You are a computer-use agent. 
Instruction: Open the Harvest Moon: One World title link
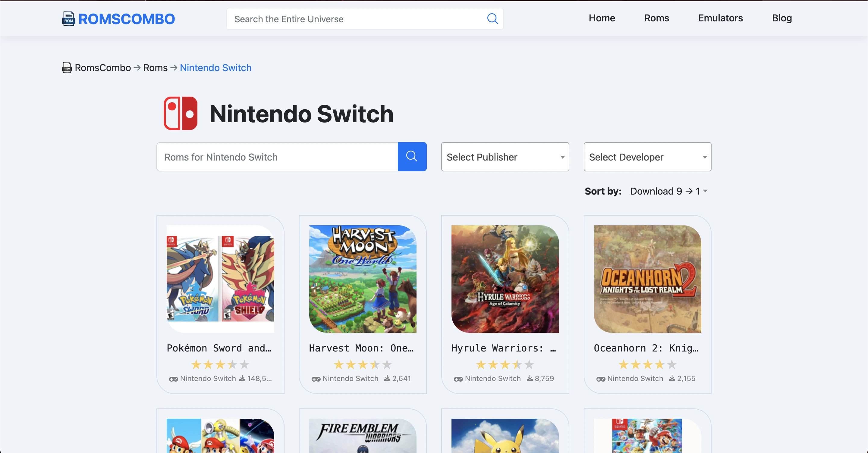pos(361,348)
